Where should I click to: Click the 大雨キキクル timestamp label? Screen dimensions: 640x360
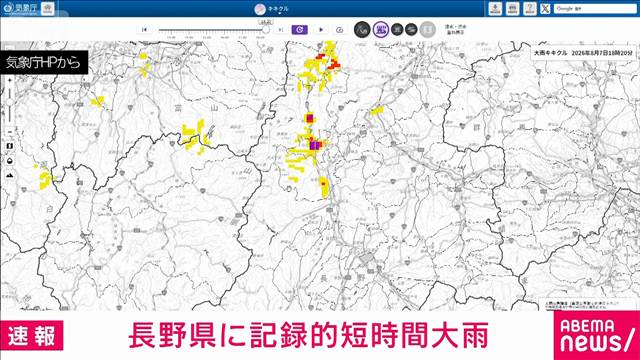[583, 53]
